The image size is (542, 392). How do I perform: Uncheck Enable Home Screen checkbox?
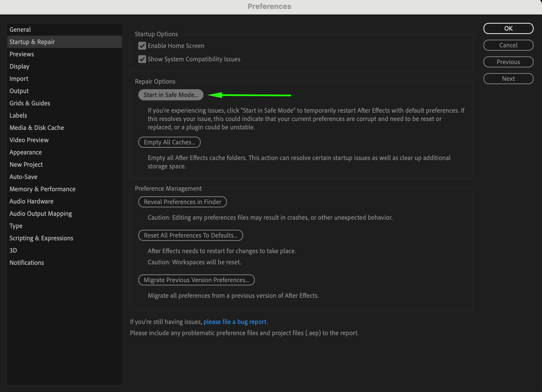pyautogui.click(x=142, y=46)
